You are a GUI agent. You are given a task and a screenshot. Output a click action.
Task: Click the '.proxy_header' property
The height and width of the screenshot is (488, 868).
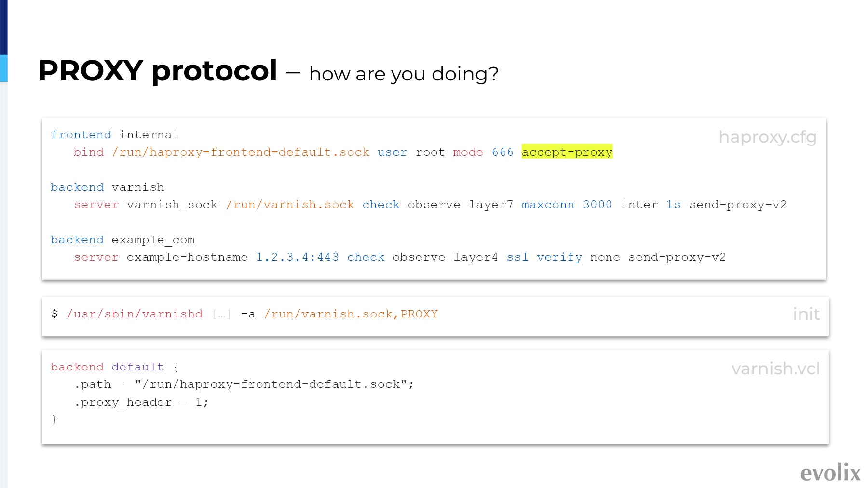(x=123, y=402)
